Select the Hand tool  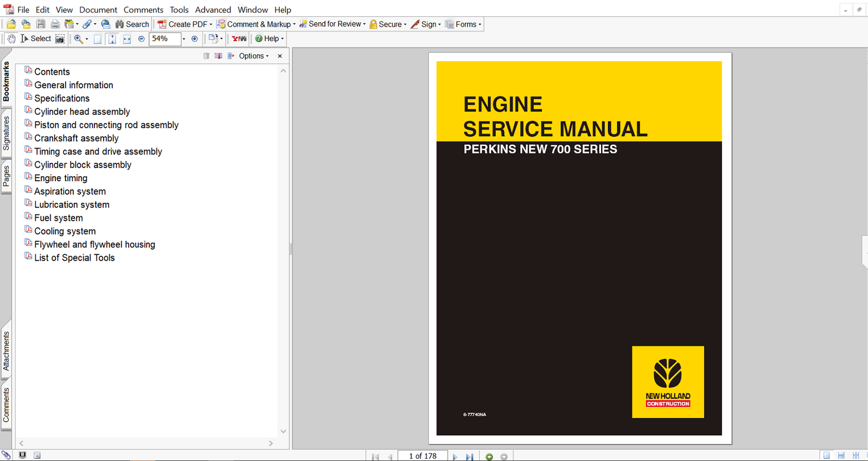[x=11, y=39]
